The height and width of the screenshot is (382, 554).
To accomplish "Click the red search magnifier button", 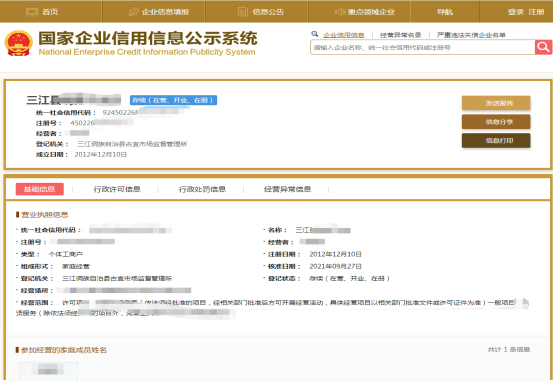I will [543, 47].
